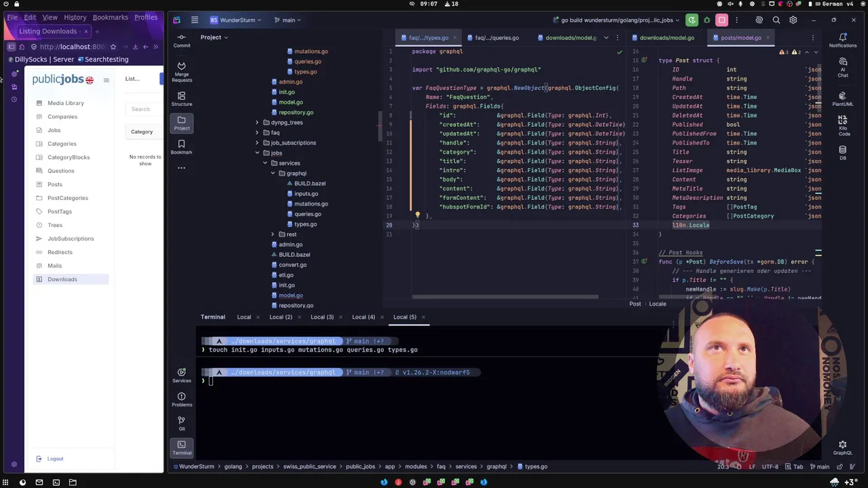Open the browser sidebar toggle icon
Screen dimensions: 868x488
point(12,47)
